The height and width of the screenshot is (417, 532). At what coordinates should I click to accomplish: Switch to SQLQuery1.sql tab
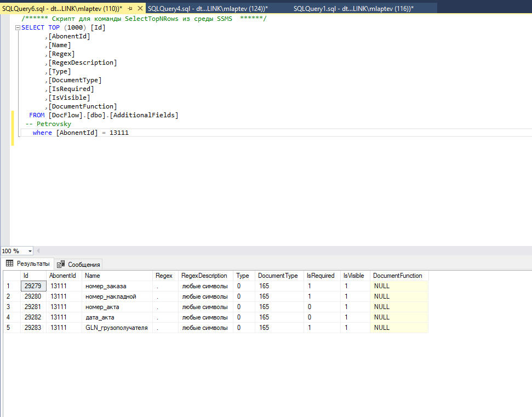[353, 9]
